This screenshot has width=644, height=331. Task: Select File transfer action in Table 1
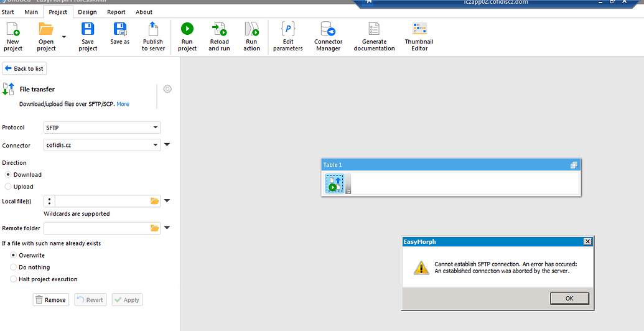[x=335, y=183]
